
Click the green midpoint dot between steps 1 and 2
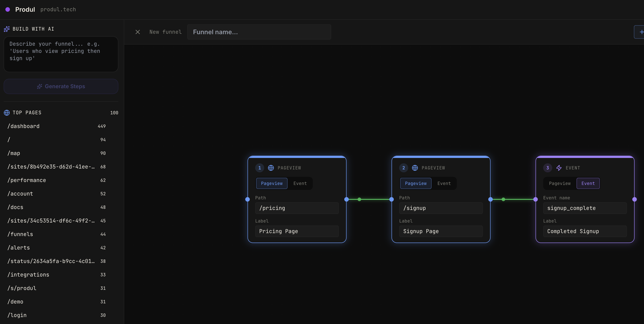(x=359, y=200)
